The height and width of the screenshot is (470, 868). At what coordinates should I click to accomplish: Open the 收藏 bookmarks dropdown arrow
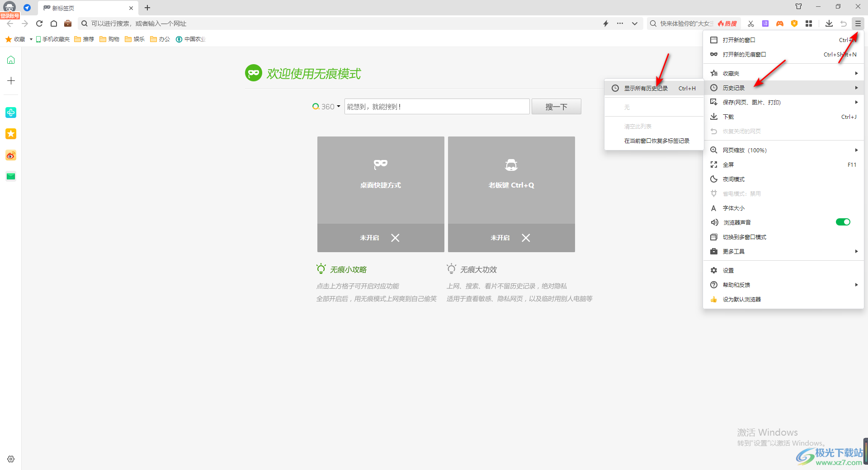(x=31, y=39)
